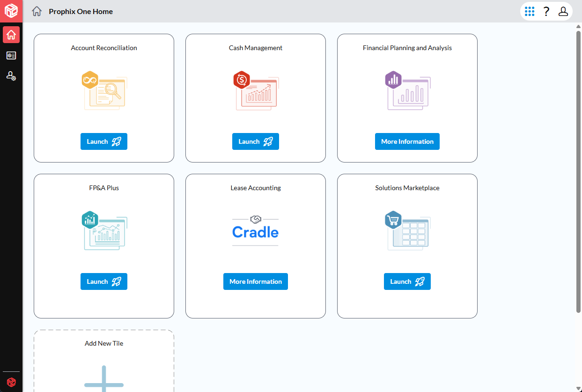Click the Account Reconciliation tile illustration
The width and height of the screenshot is (582, 392).
(x=104, y=91)
